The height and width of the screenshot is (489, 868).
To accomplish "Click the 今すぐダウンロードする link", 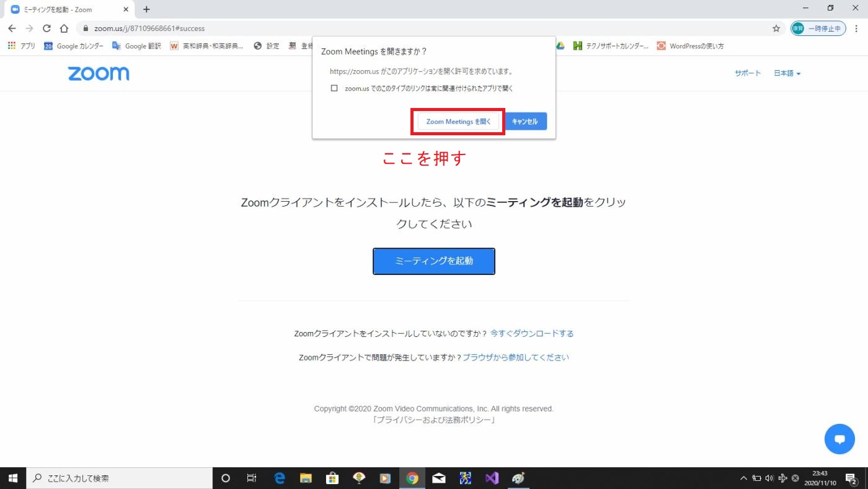I will pyautogui.click(x=532, y=333).
